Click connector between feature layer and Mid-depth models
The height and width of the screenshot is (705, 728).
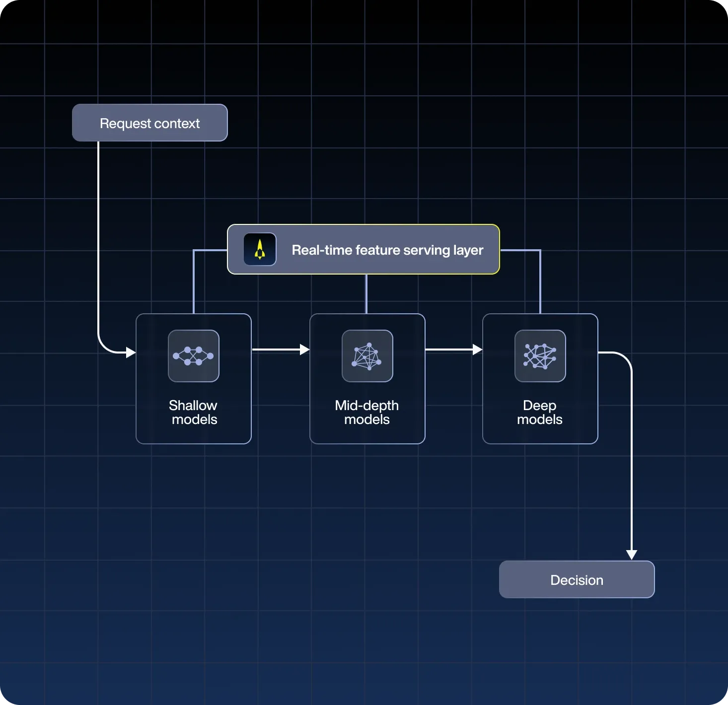(366, 293)
